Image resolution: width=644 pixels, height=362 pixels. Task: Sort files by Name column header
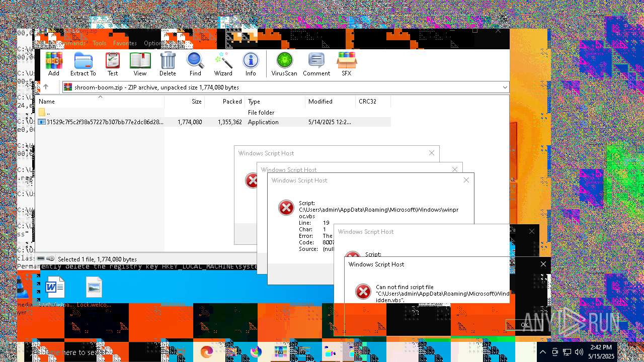pos(100,102)
